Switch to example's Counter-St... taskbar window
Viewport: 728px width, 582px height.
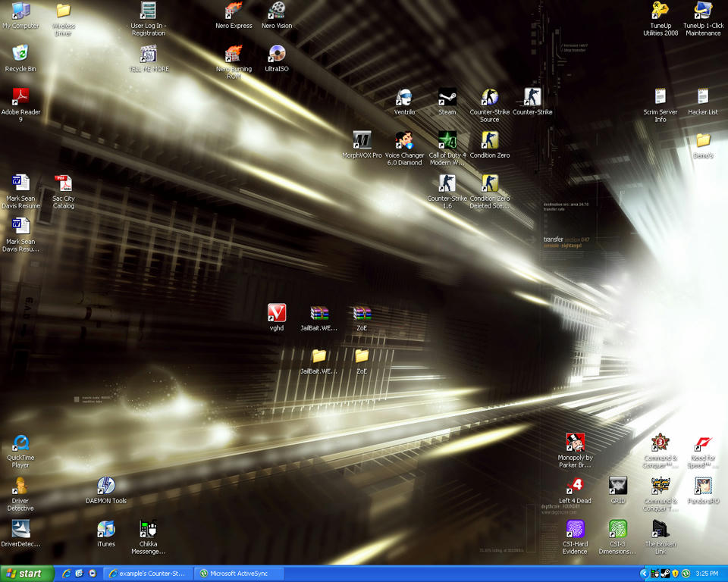click(x=146, y=574)
